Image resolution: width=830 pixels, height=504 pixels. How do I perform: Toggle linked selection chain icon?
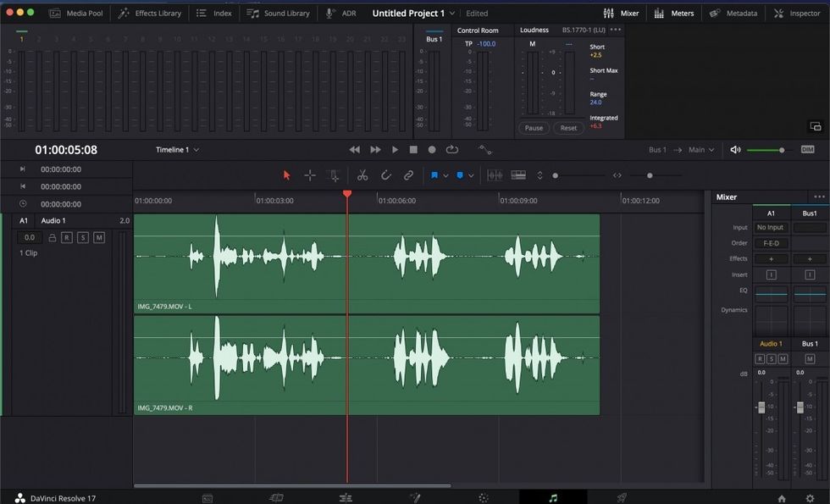tap(408, 175)
